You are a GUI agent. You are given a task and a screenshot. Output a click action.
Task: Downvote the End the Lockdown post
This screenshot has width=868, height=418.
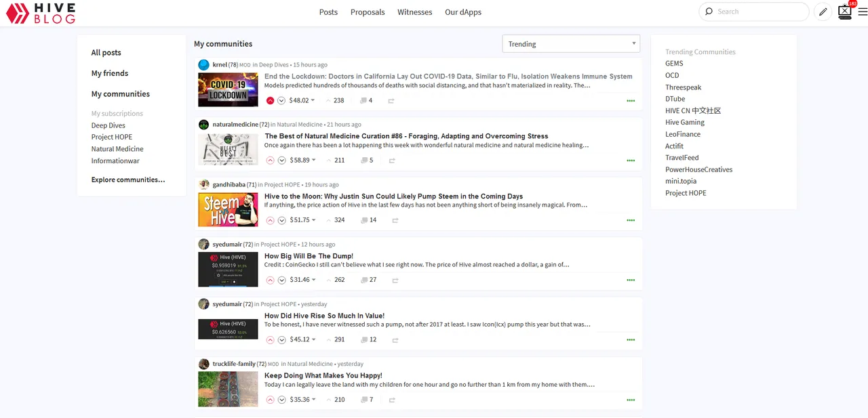(281, 100)
